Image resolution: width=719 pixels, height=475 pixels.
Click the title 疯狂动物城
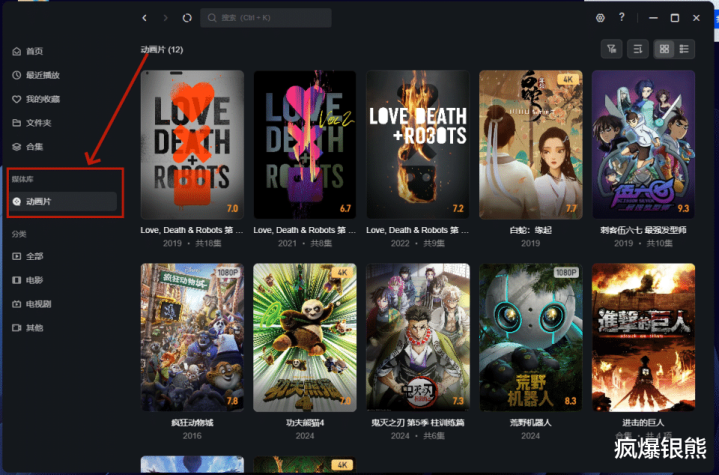pos(192,423)
